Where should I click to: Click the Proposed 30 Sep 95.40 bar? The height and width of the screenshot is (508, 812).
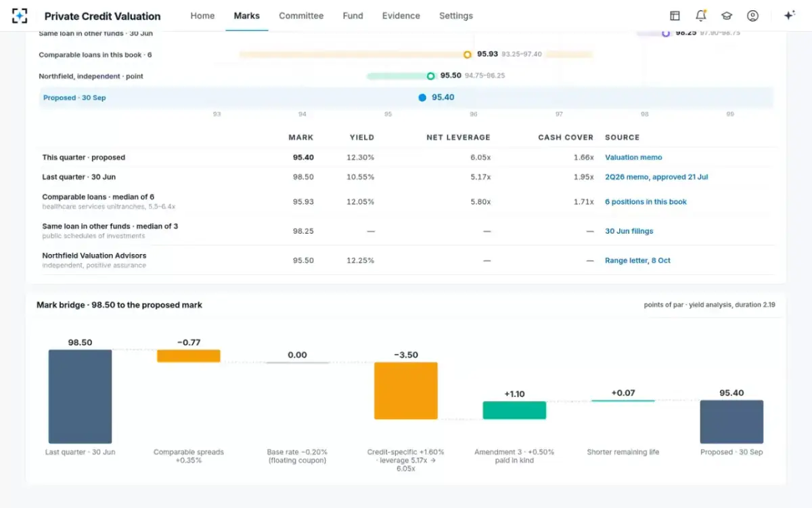coord(731,422)
